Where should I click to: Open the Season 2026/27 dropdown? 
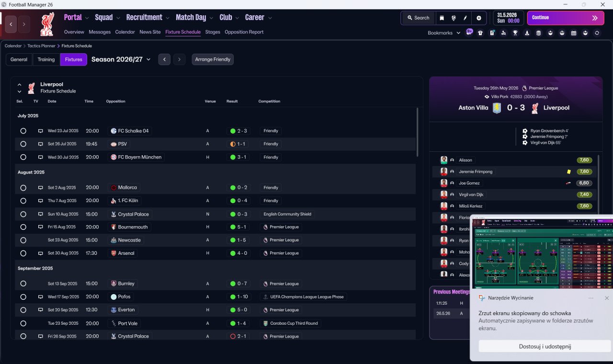(121, 59)
